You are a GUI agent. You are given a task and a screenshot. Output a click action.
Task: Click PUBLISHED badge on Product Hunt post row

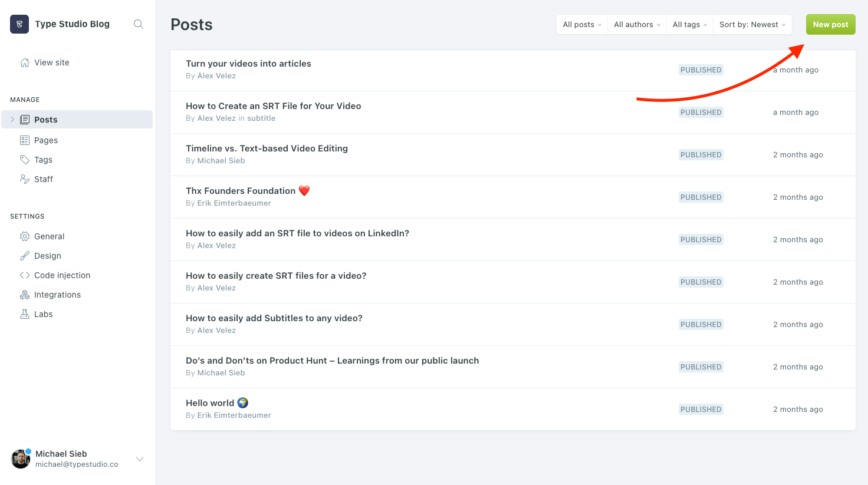point(701,367)
